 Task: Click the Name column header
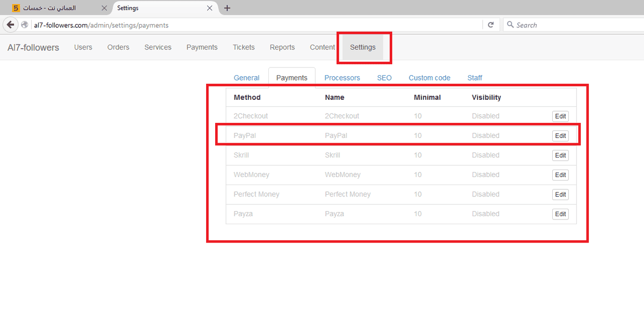click(334, 97)
